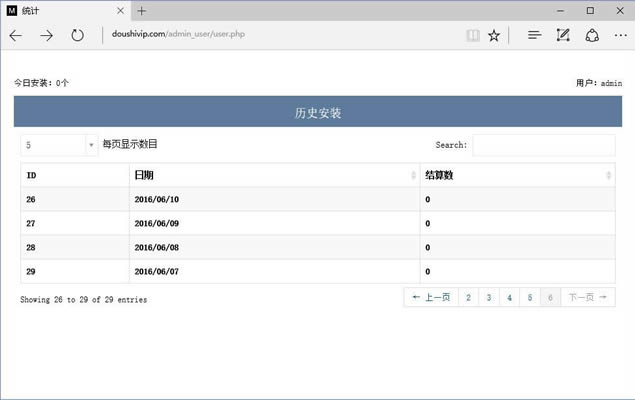Expand the entries-per-page dropdown

click(58, 145)
